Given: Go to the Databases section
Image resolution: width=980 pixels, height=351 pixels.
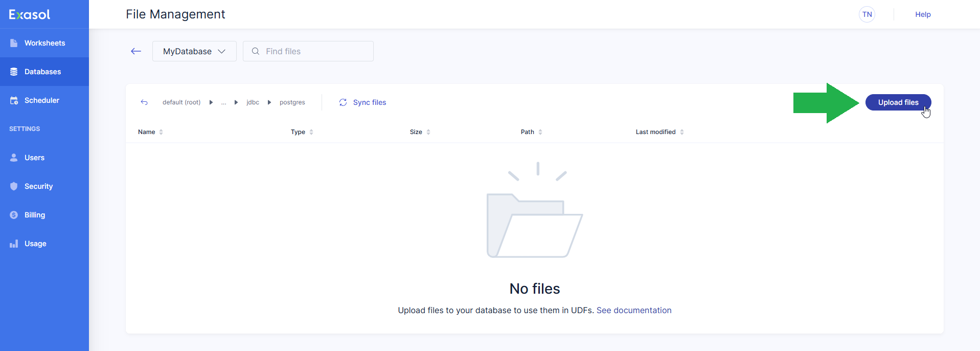Looking at the screenshot, I should [42, 72].
